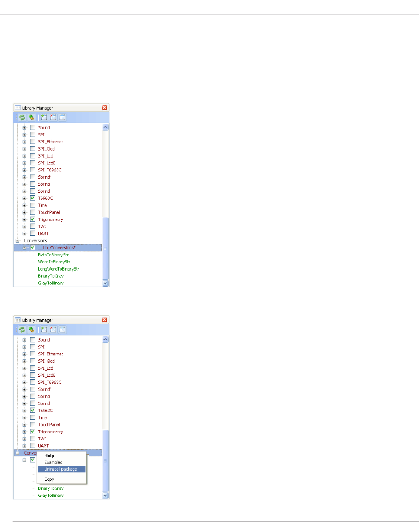The width and height of the screenshot is (420, 522).
Task: Uncheck Trigonometry in window with context menu
Action: coord(33,432)
